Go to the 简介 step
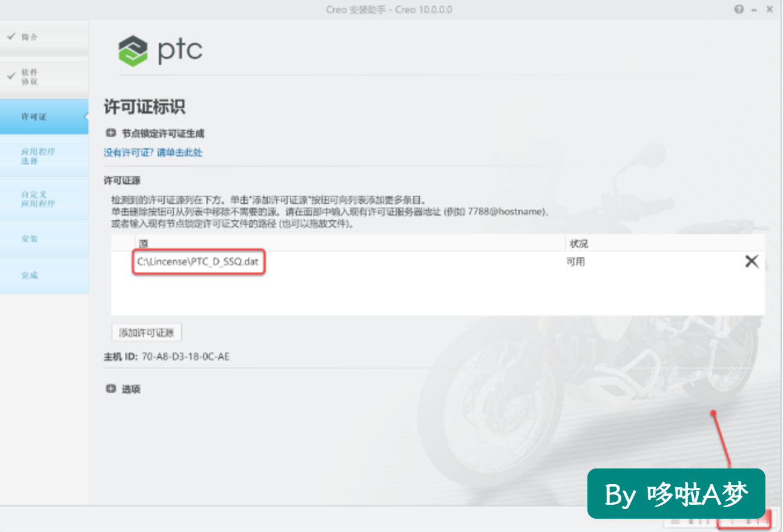 point(44,38)
